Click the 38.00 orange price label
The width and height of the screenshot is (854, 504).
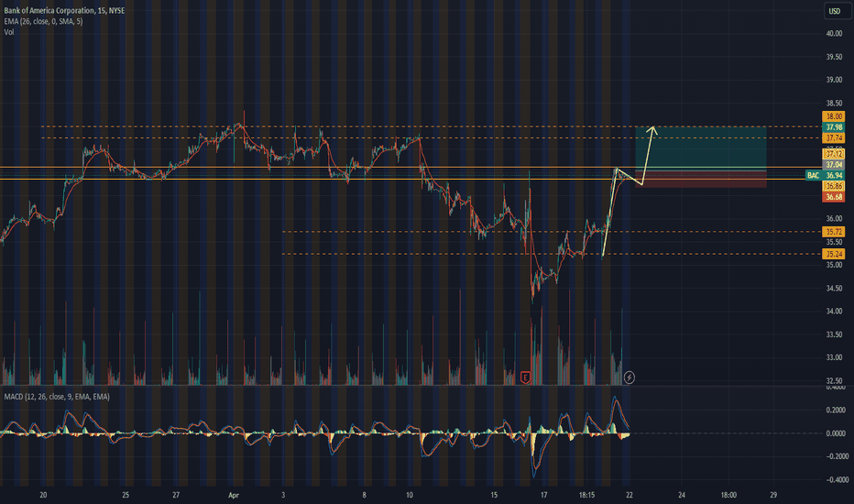pyautogui.click(x=833, y=116)
